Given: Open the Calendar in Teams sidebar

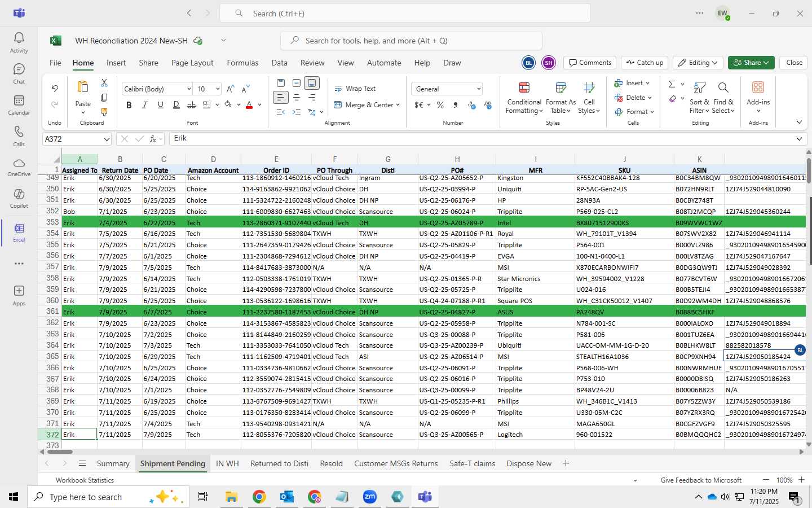Looking at the screenshot, I should point(19,105).
